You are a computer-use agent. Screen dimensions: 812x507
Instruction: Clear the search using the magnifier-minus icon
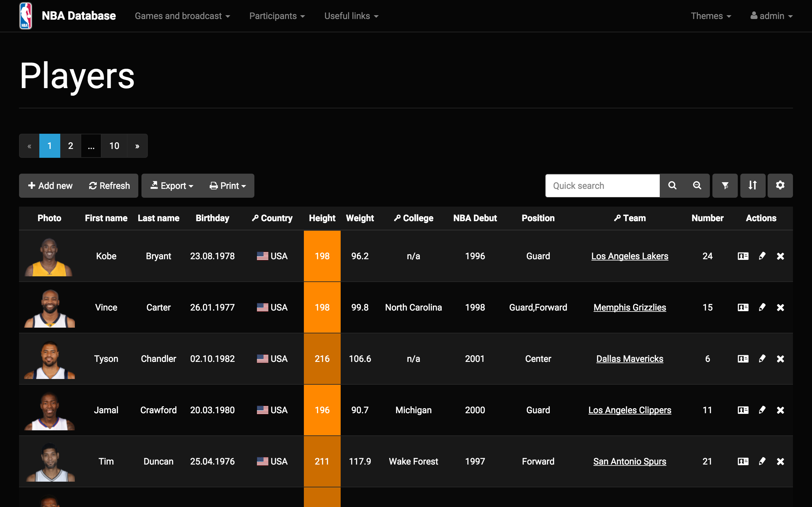point(697,185)
